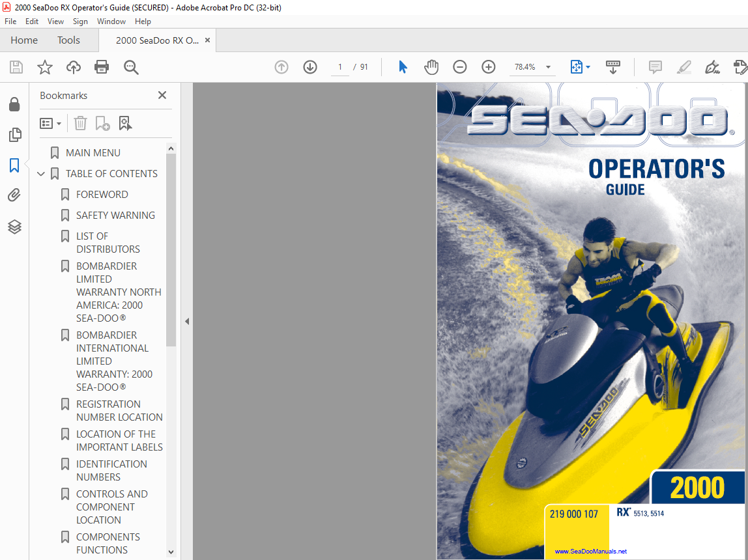Switch to the Tools tab
This screenshot has width=748, height=560.
pos(68,40)
